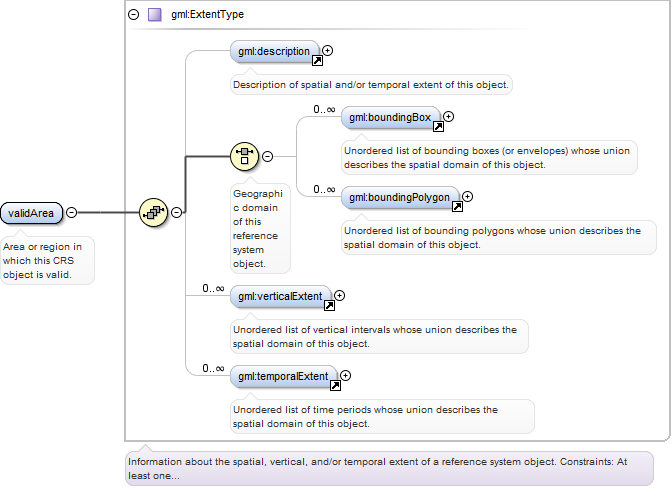Follow the gml:temporalExtent reference arrow

pos(335,386)
